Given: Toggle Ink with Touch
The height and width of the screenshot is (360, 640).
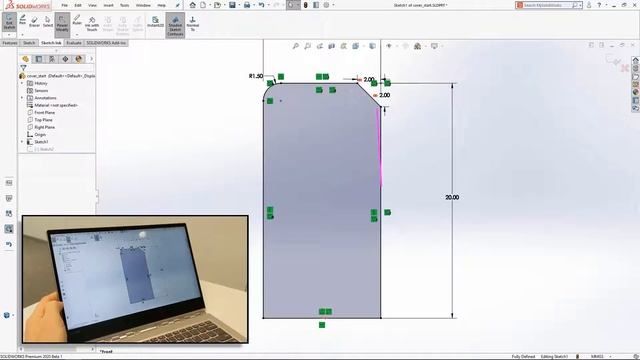Looking at the screenshot, I should pyautogui.click(x=92, y=24).
